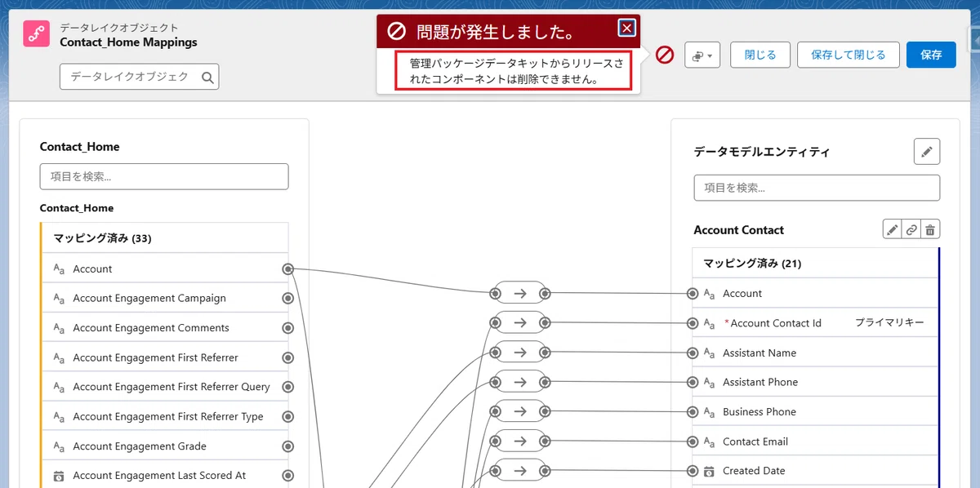Click the マッピング済み (33) section header

165,238
